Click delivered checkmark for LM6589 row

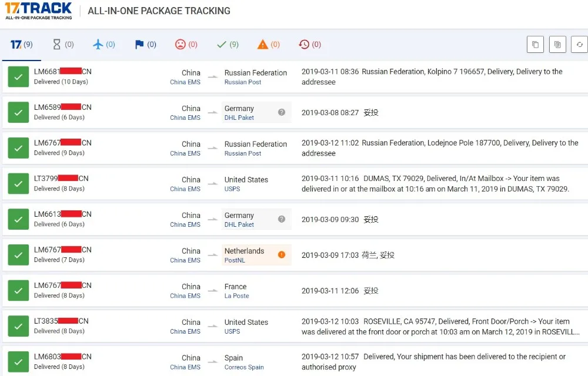18,112
